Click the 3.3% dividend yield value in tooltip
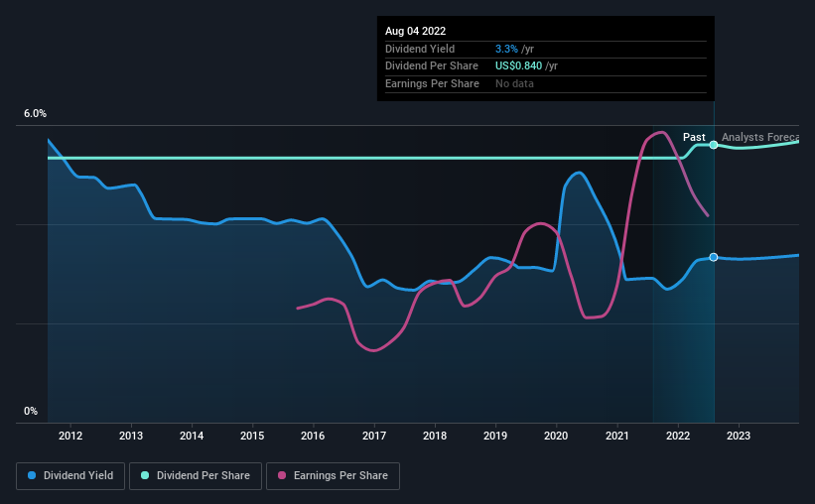The height and width of the screenshot is (504, 815). click(506, 49)
